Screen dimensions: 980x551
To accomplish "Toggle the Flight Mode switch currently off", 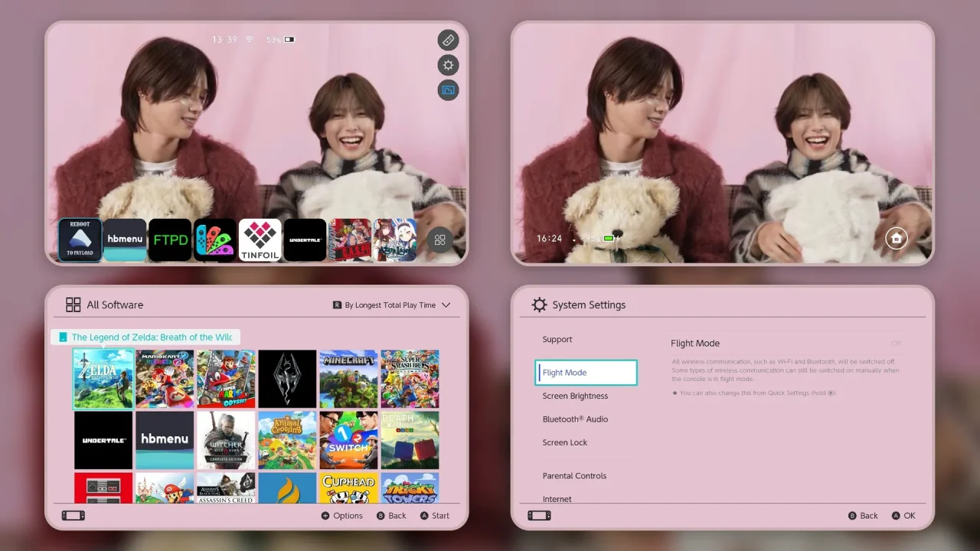I will pos(896,344).
